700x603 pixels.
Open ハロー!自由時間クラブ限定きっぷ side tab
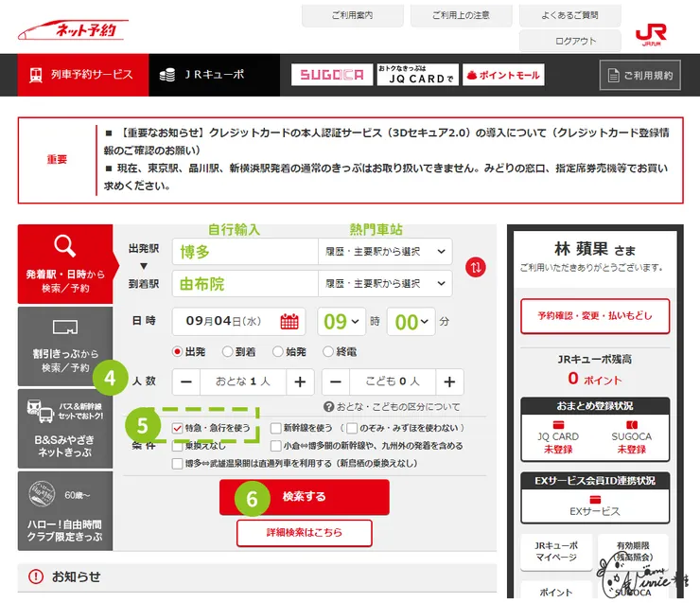click(65, 511)
